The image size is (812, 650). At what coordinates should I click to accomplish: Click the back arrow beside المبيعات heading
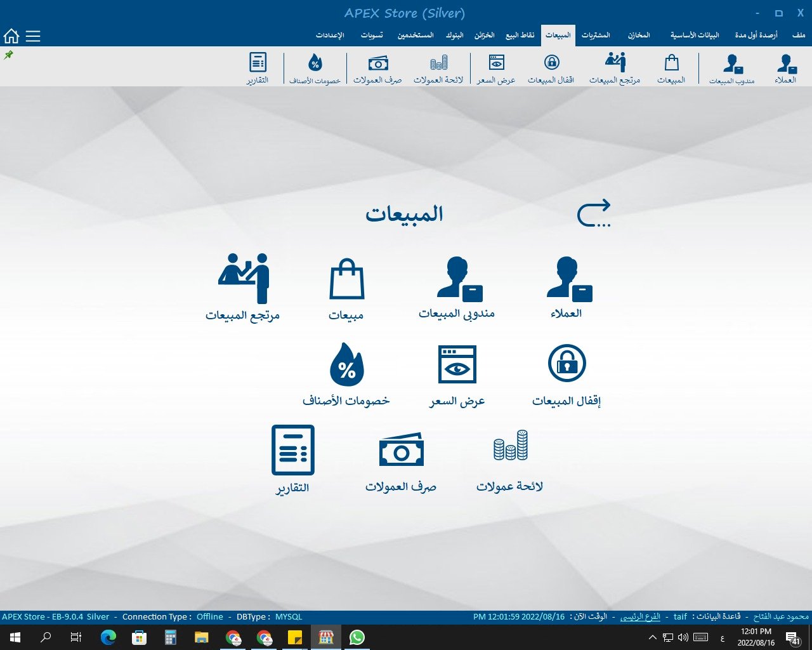click(594, 213)
